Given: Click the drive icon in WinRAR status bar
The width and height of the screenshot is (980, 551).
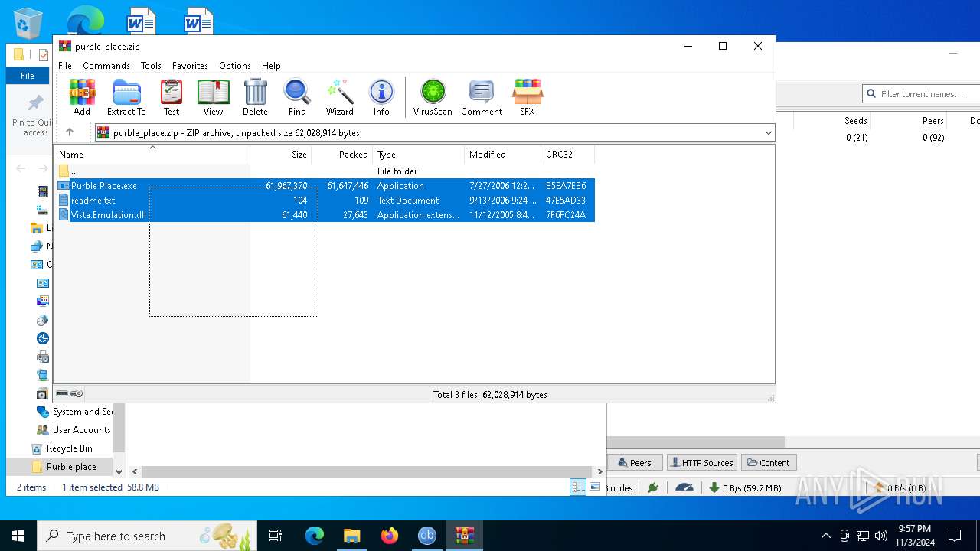Looking at the screenshot, I should click(62, 393).
